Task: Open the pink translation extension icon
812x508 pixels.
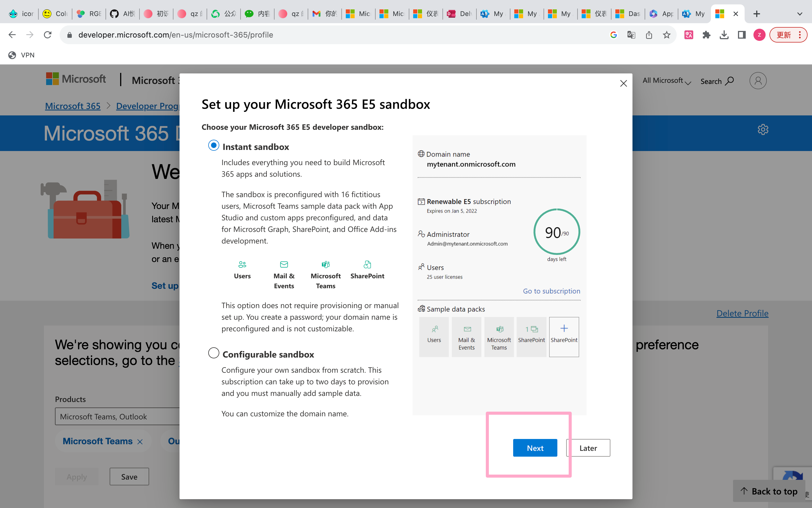Action: pyautogui.click(x=689, y=35)
